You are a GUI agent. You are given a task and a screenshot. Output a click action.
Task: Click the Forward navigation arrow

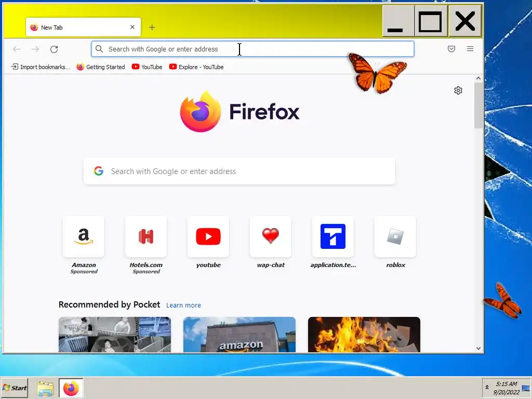pos(35,49)
